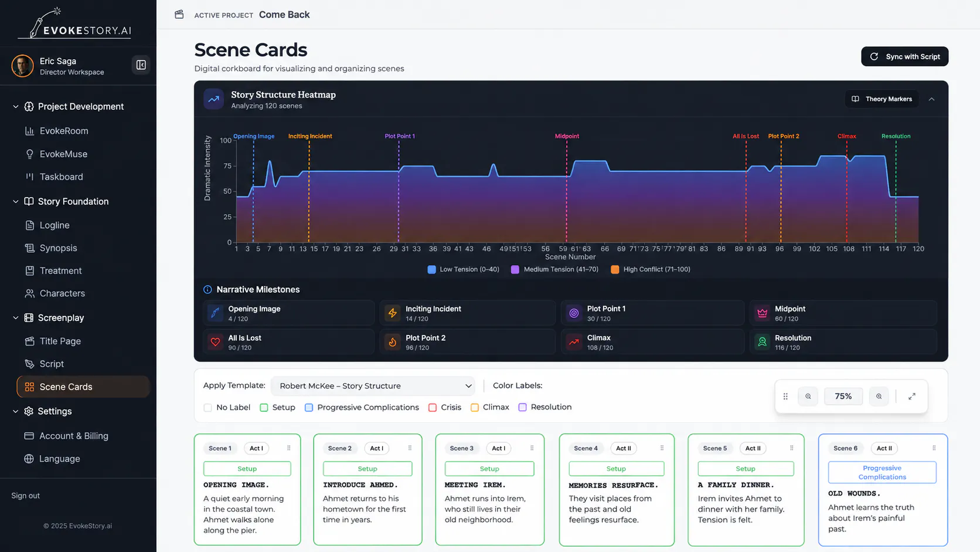Click the All Is Lost heart icon
980x552 pixels.
point(216,342)
